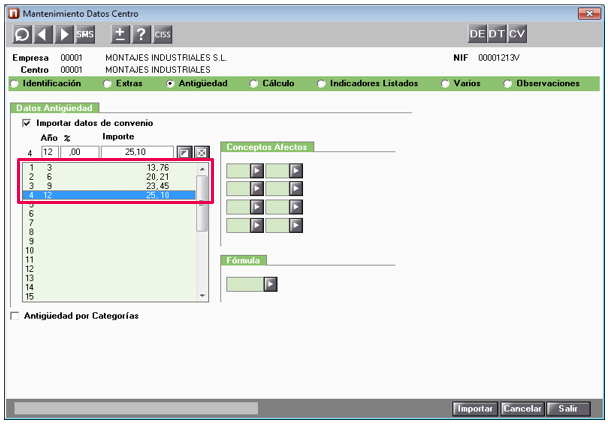This screenshot has height=424, width=608.
Task: Click accept entry icon beside Importe field
Action: pyautogui.click(x=184, y=152)
